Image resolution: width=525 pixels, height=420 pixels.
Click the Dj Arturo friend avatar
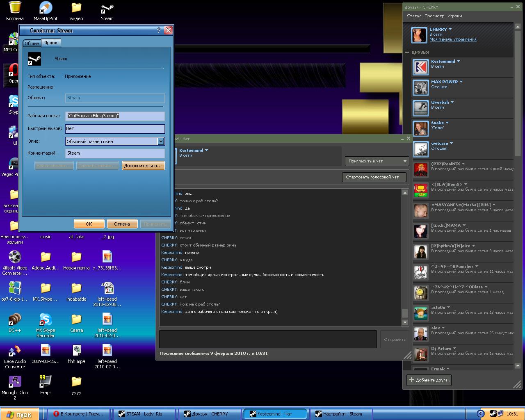pos(421,354)
